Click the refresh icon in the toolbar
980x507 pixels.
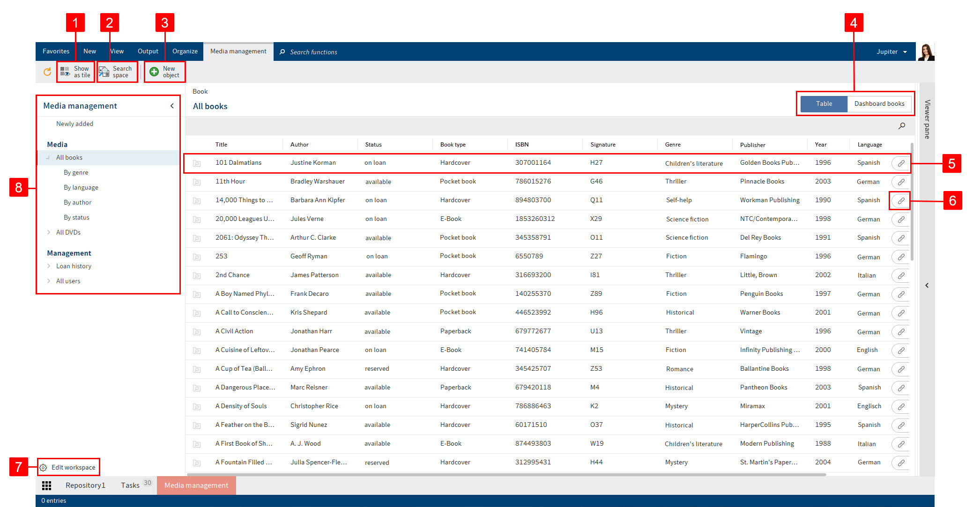[47, 72]
